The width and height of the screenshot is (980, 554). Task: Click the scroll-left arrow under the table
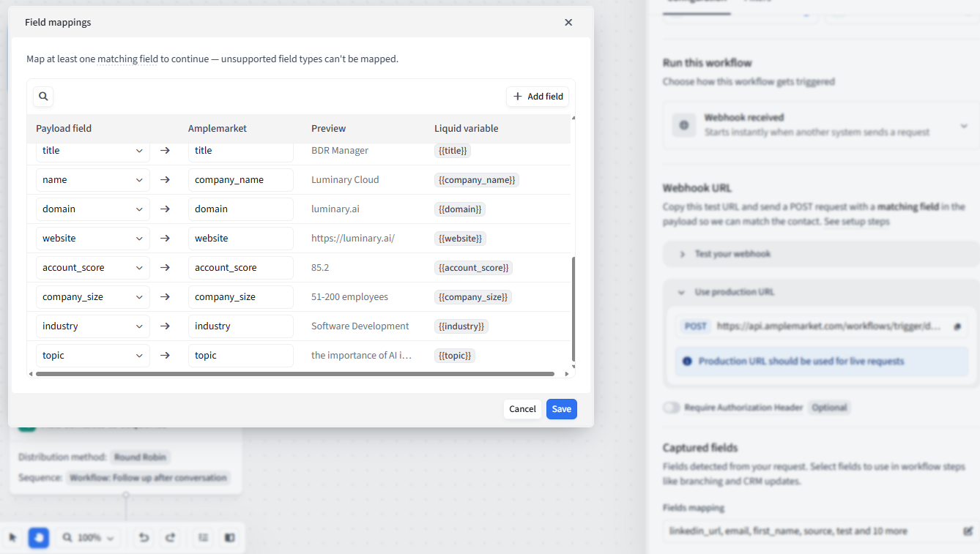pos(30,374)
